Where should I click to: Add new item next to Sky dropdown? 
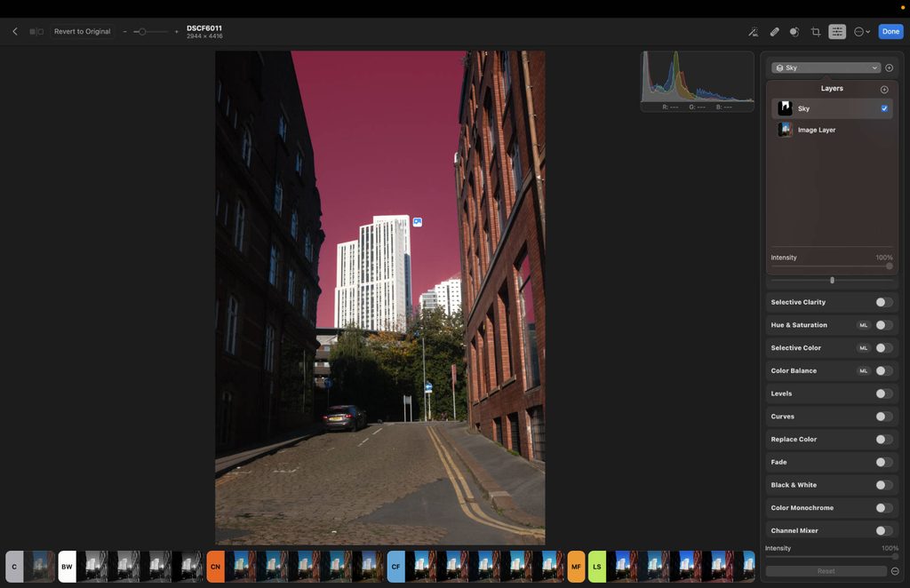889,68
